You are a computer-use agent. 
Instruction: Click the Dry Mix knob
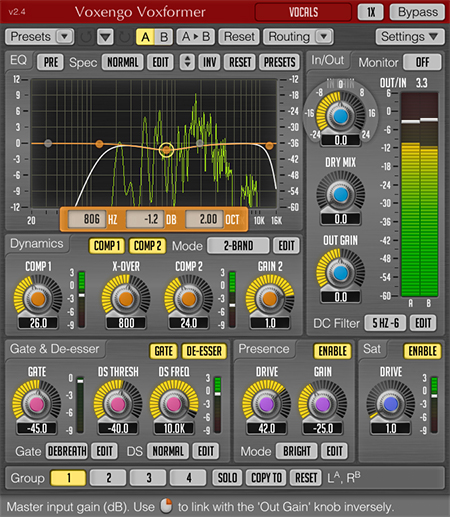tap(340, 194)
